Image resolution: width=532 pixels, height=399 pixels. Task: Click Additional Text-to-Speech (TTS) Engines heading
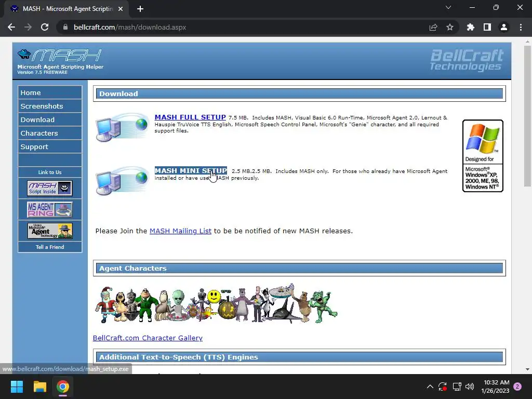[x=299, y=357]
